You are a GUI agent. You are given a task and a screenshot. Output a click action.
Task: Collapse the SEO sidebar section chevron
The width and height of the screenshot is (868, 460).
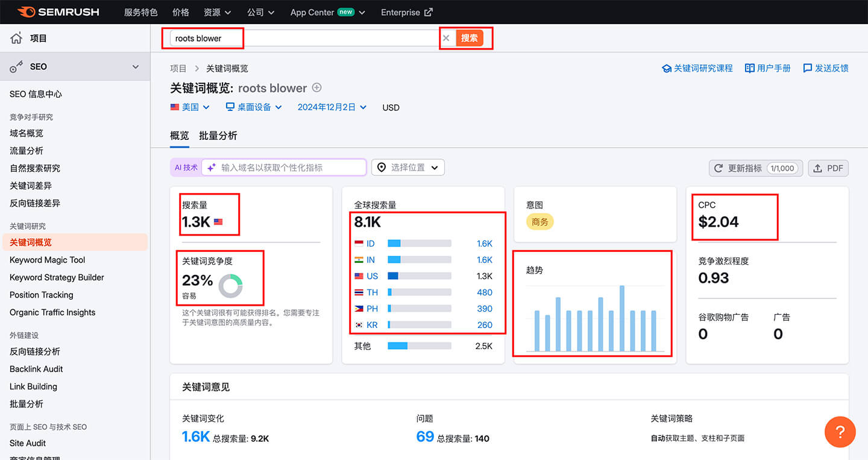coord(136,67)
